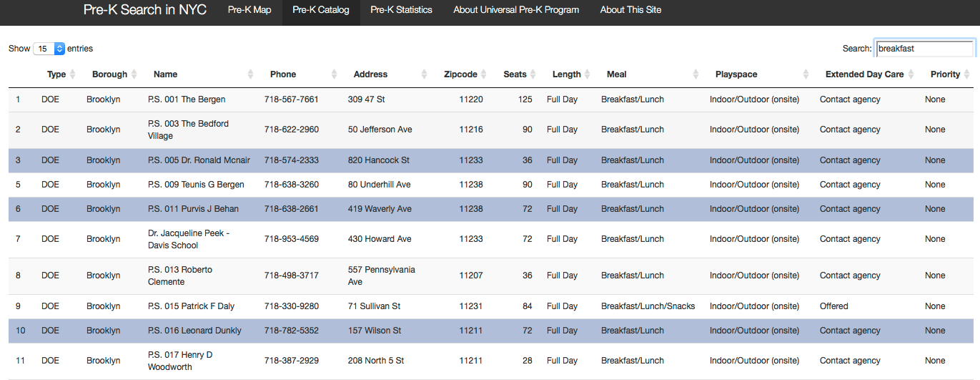Click address 157 Wilson St
Viewport: 980px width, 380px height.
[375, 331]
